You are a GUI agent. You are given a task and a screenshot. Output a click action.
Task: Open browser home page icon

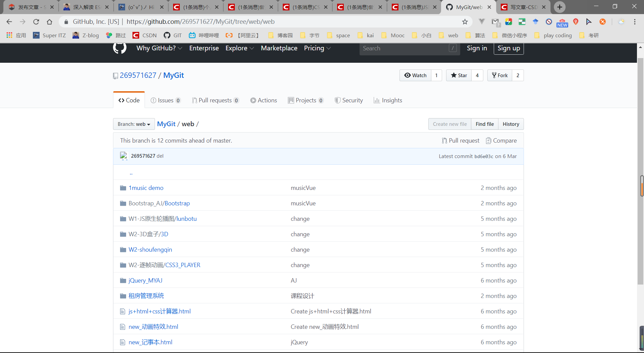(x=49, y=22)
